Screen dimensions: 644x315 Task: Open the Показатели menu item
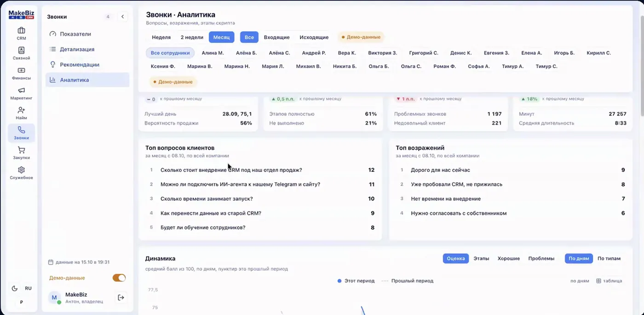[87, 34]
